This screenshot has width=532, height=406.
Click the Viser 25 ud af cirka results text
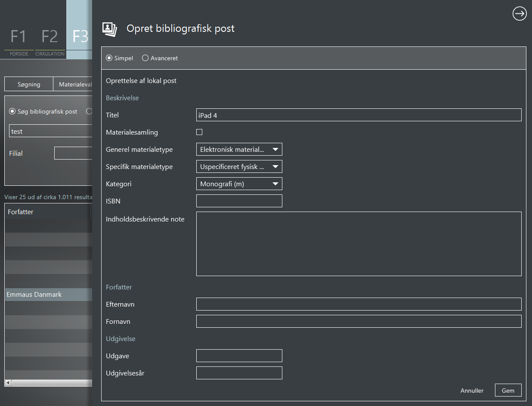48,197
